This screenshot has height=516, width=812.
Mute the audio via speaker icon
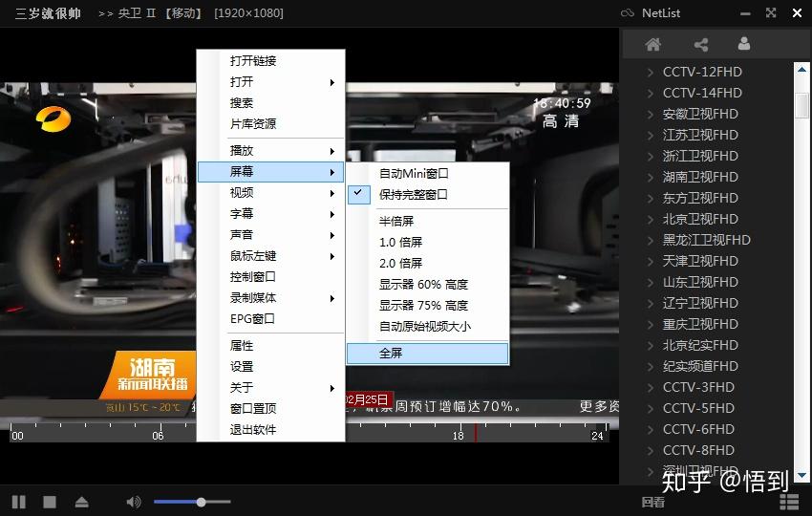click(133, 502)
